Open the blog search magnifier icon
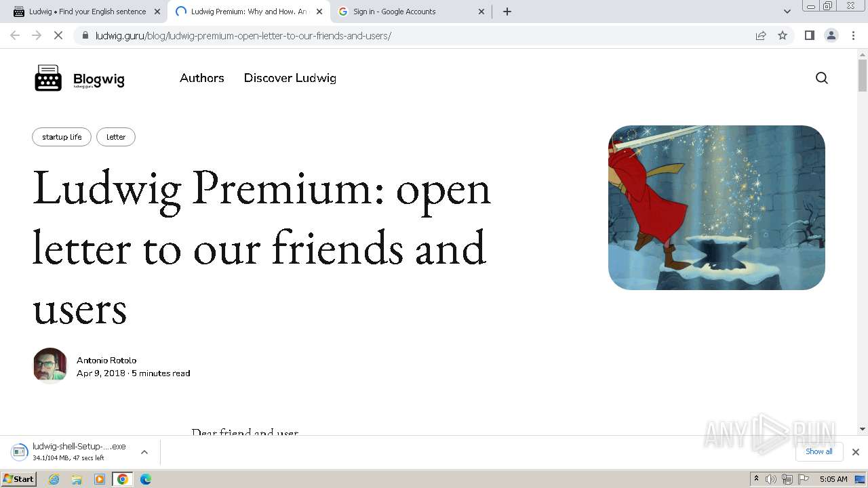 pos(822,78)
